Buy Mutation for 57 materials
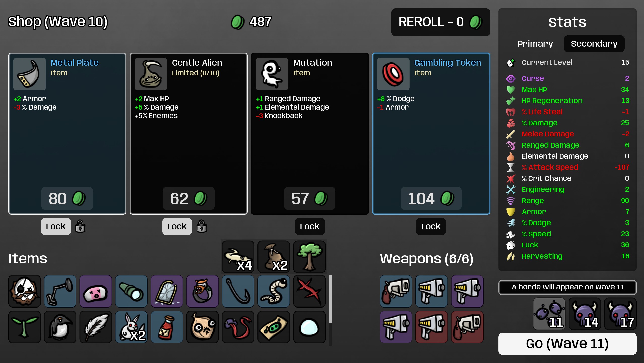644x363 pixels. coord(310,198)
